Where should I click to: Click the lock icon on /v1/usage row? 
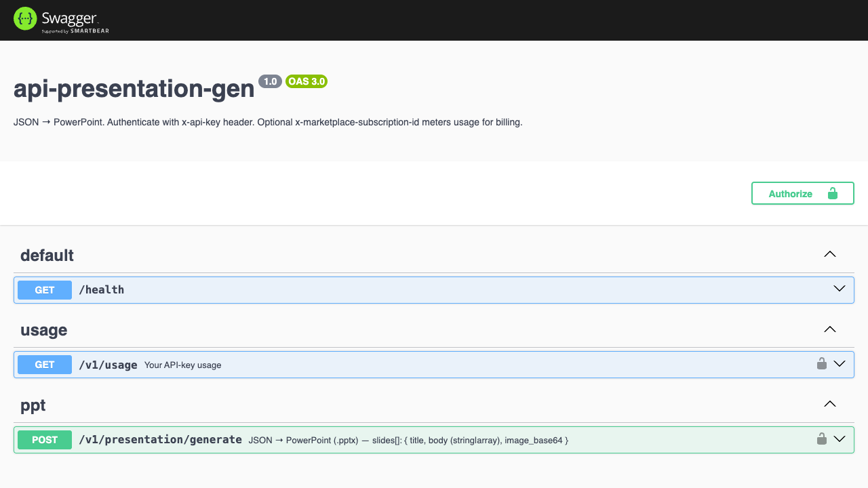(822, 364)
